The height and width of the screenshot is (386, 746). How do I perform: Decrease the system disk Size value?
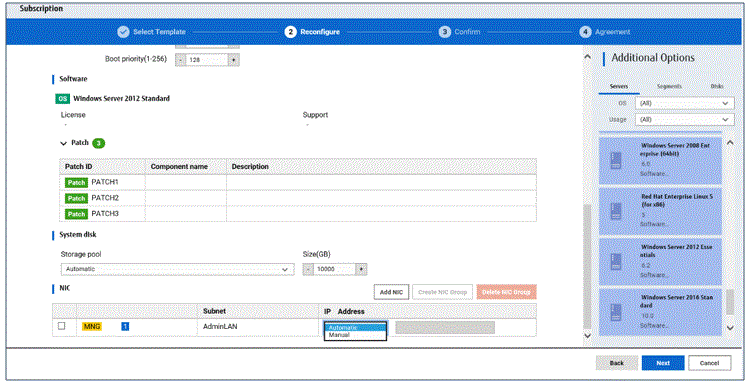[x=308, y=269]
